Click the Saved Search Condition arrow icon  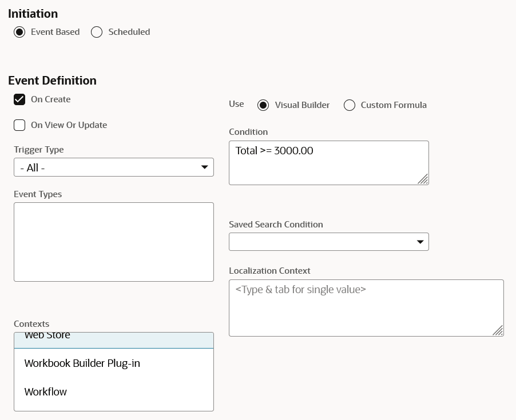[x=420, y=242]
